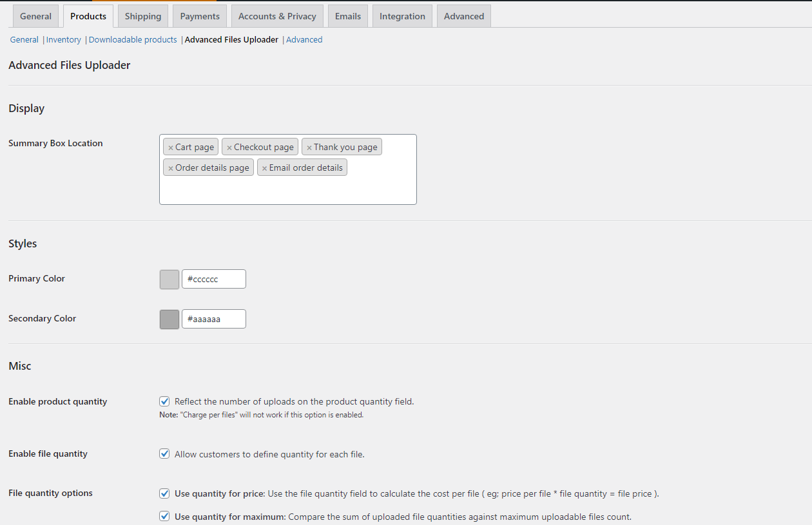Viewport: 812px width, 525px height.
Task: Switch to the Shipping tab
Action: tap(143, 16)
